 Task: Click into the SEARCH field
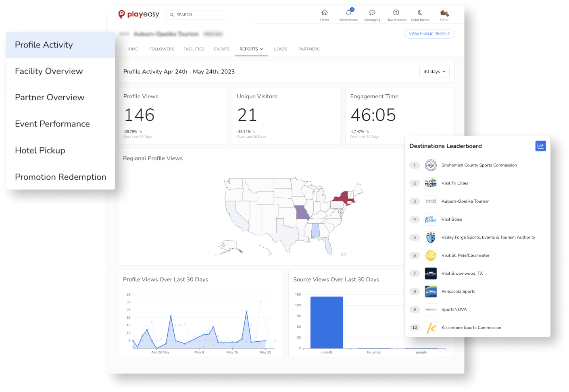tap(196, 15)
